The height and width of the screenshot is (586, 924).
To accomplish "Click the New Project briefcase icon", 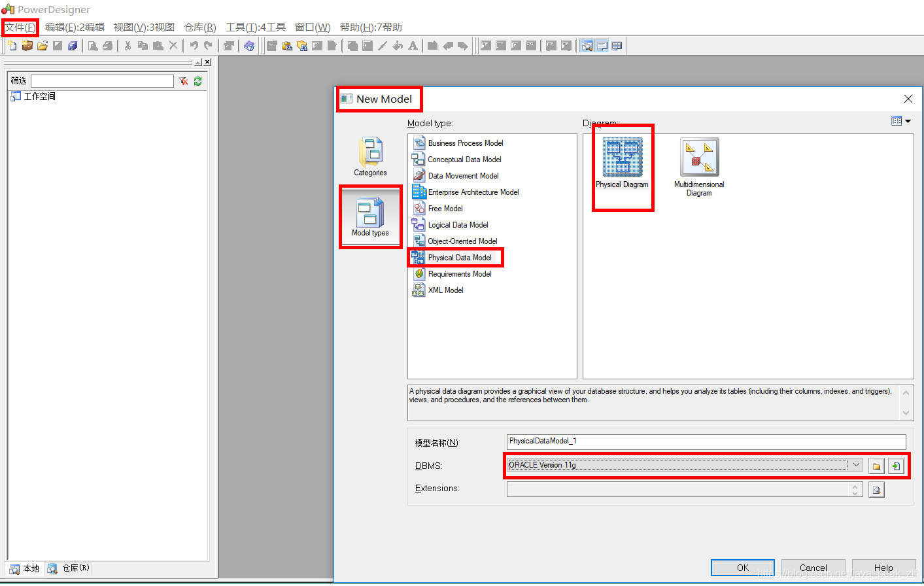I will pos(27,46).
